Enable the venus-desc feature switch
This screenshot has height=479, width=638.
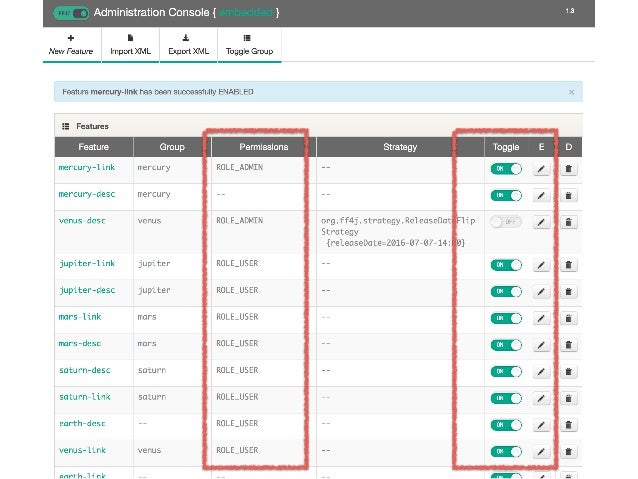point(506,222)
